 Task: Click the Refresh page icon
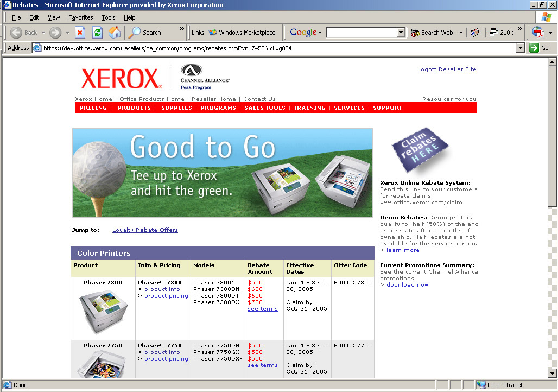tap(97, 33)
